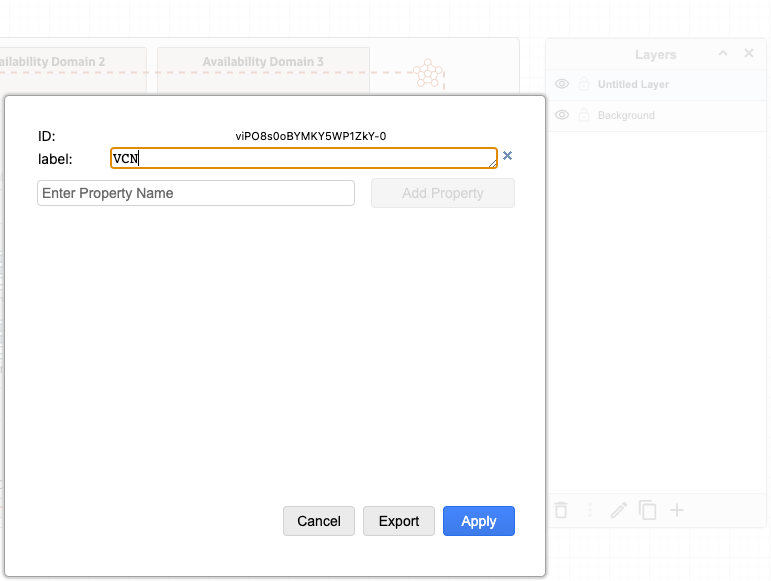This screenshot has height=581, width=771.
Task: Click the Availability Domain 2 label
Action: point(52,62)
